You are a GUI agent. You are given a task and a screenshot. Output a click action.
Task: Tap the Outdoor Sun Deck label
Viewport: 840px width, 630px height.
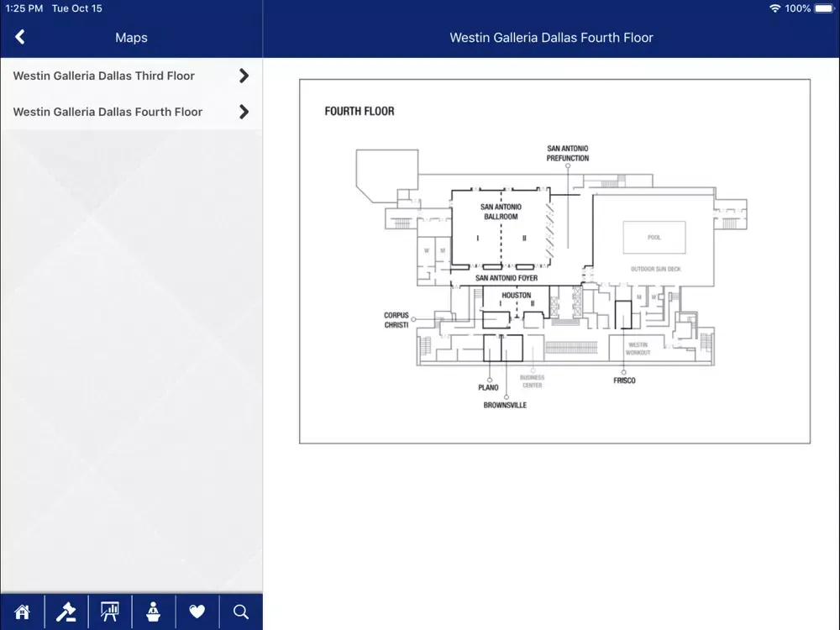[x=656, y=269]
